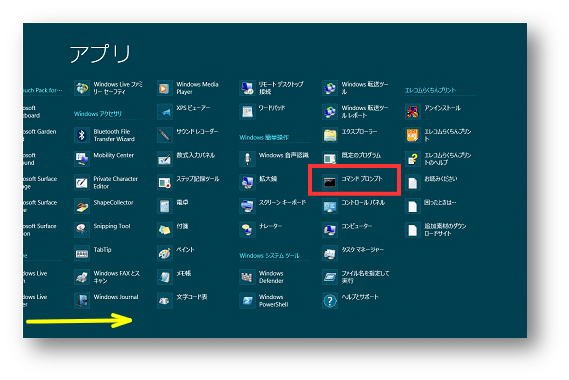569x380 pixels.
Task: Launch the エクスプローラー folder icon
Action: [330, 135]
